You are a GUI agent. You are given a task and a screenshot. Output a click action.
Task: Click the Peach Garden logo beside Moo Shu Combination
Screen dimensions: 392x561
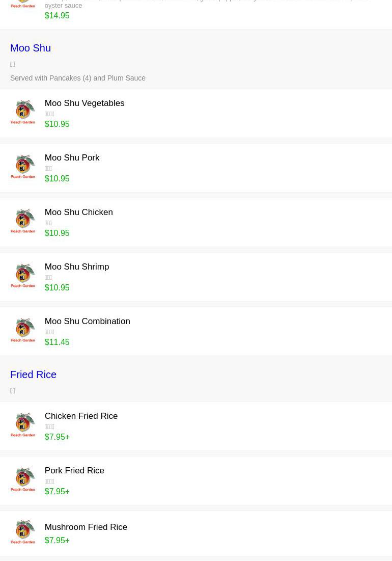23,330
